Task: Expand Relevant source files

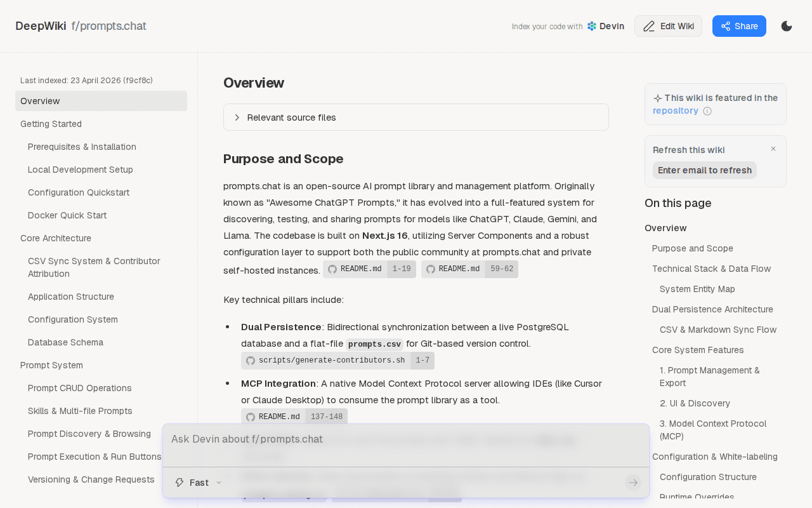Action: point(416,117)
